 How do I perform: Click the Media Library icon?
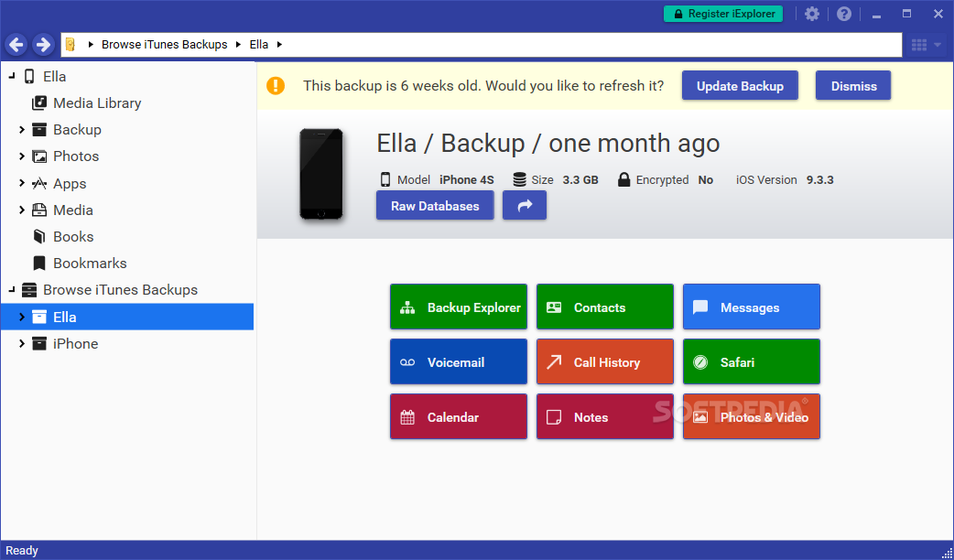point(39,102)
